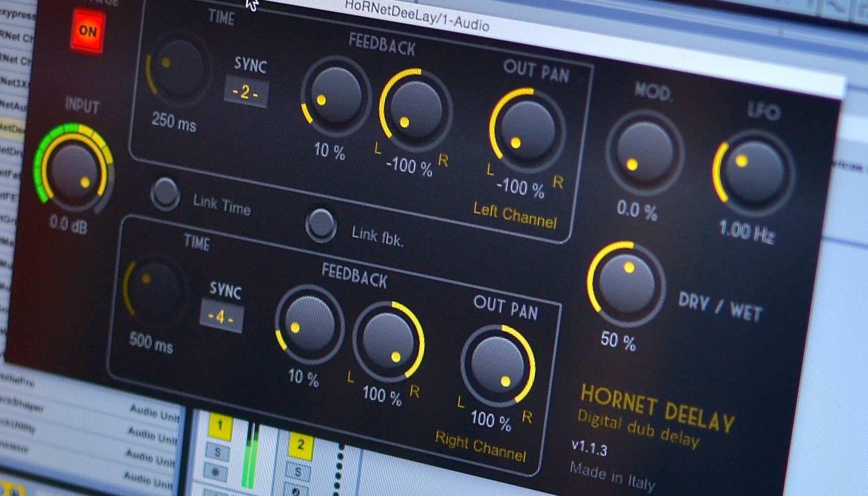The width and height of the screenshot is (868, 496).
Task: Click the yellow Right Channel label
Action: [x=480, y=447]
